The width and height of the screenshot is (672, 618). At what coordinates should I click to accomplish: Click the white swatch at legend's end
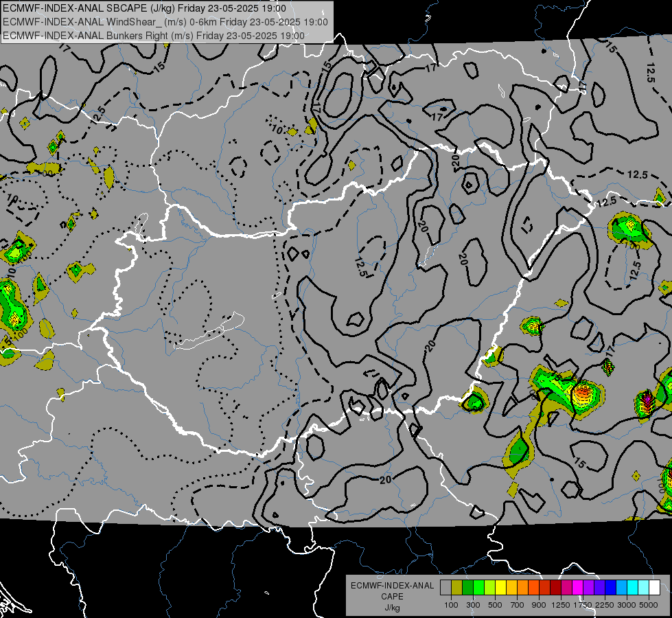point(654,587)
